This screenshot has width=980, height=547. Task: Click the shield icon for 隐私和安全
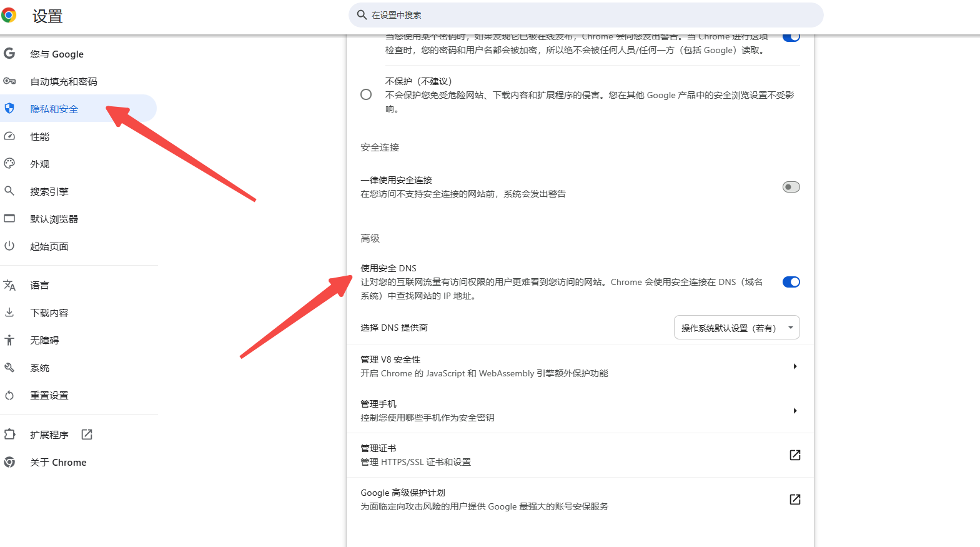[9, 108]
